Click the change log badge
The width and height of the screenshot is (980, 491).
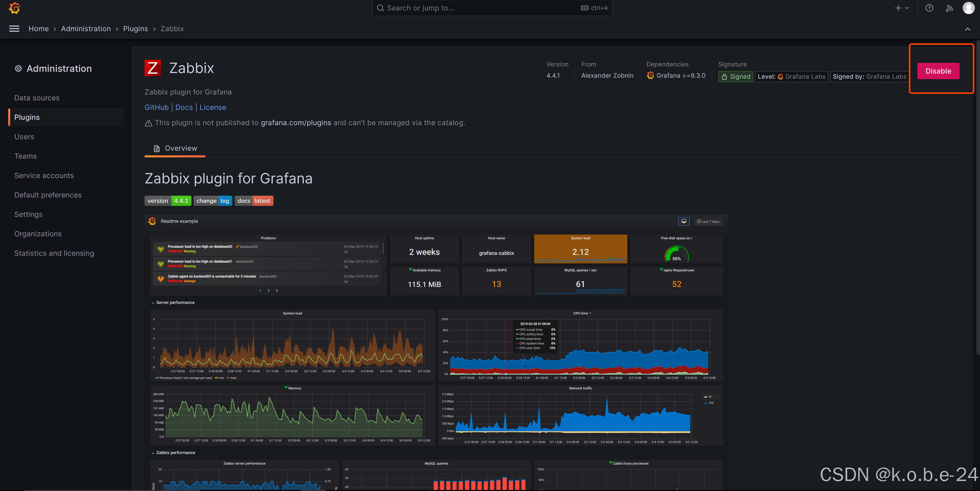[213, 201]
